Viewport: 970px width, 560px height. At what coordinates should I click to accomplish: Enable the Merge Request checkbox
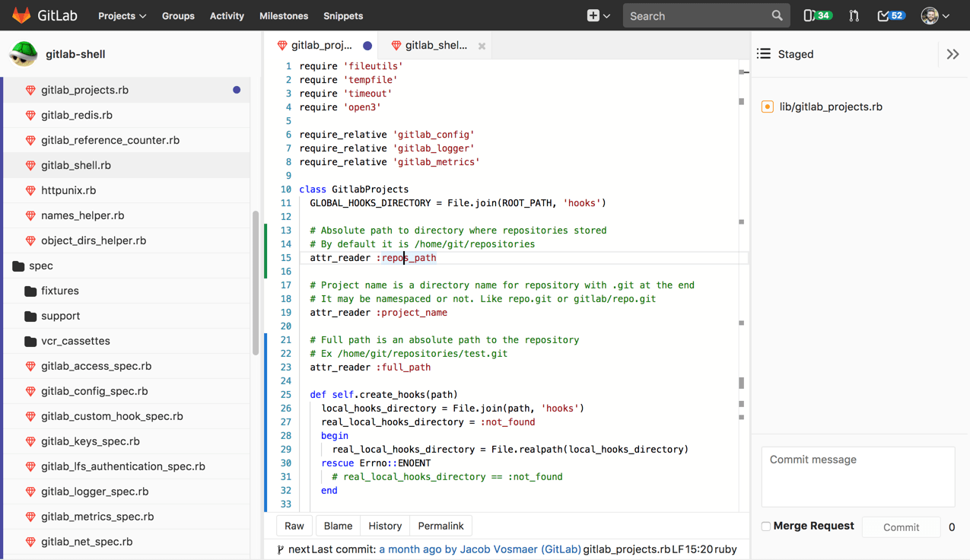point(765,526)
